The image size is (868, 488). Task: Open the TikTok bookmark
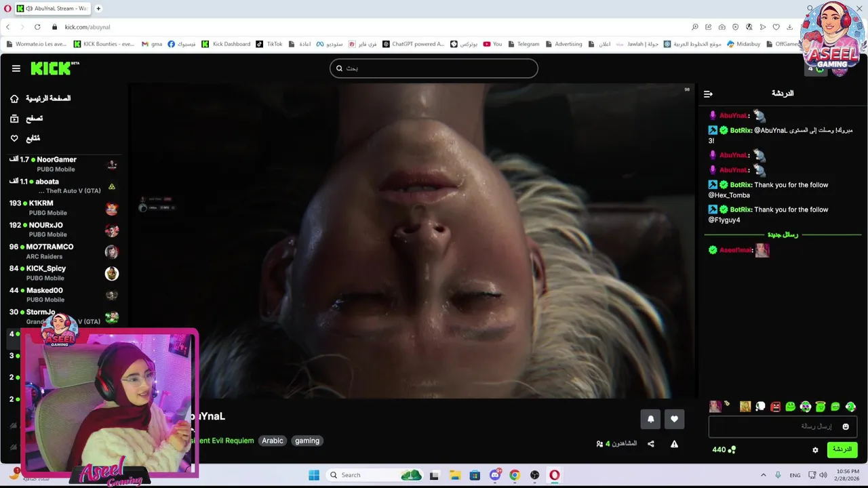(269, 44)
